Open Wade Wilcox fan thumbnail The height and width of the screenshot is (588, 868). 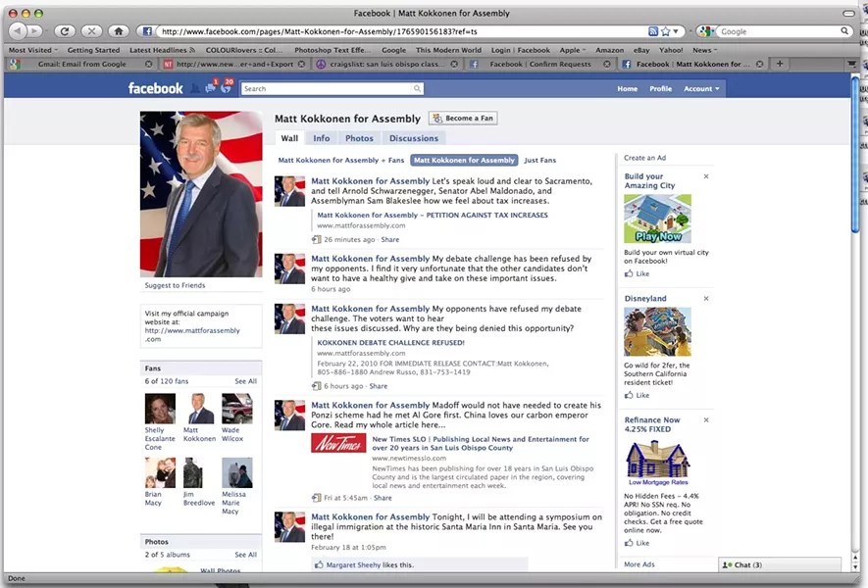(x=237, y=409)
